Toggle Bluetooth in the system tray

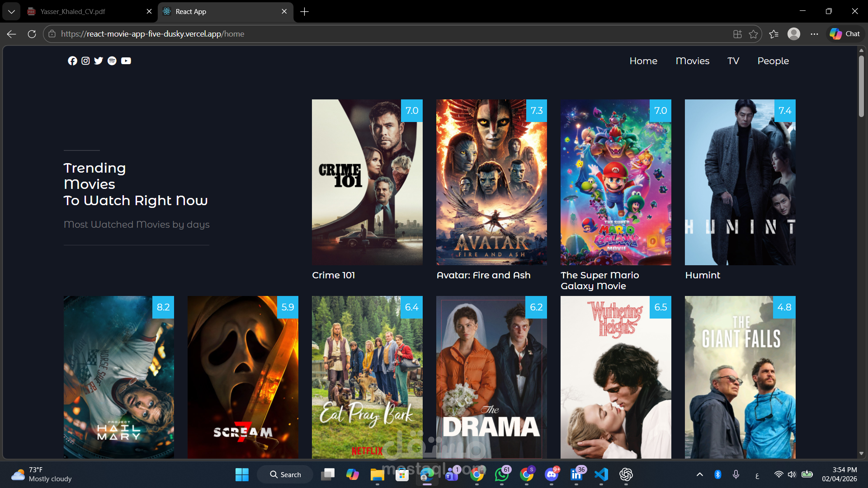pyautogui.click(x=718, y=474)
